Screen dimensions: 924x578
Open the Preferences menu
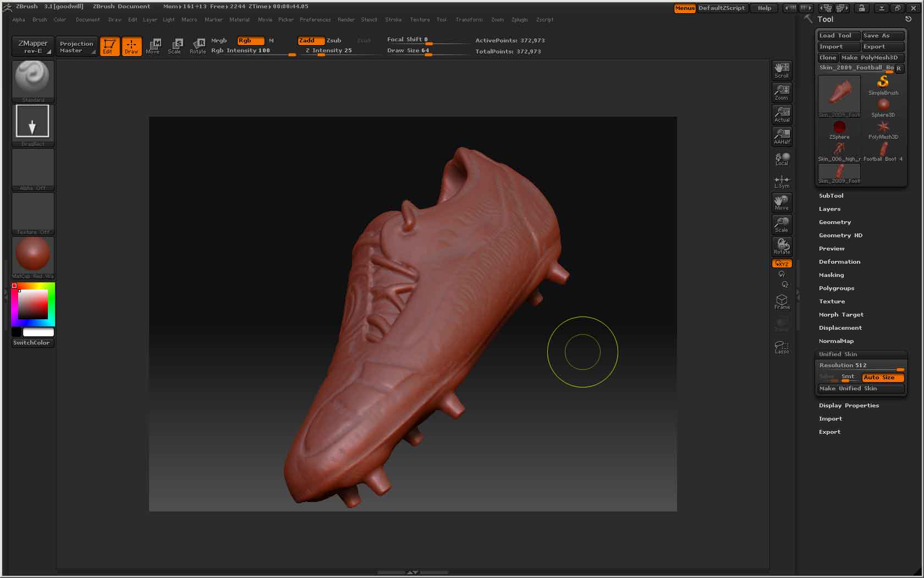point(315,20)
